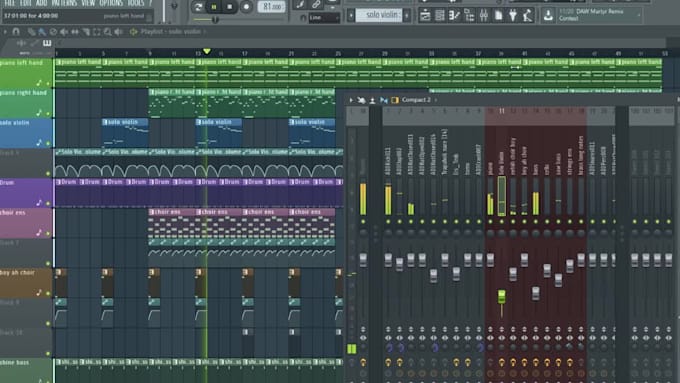
Task: Mute the piano left hand playlist track
Action: [48, 84]
